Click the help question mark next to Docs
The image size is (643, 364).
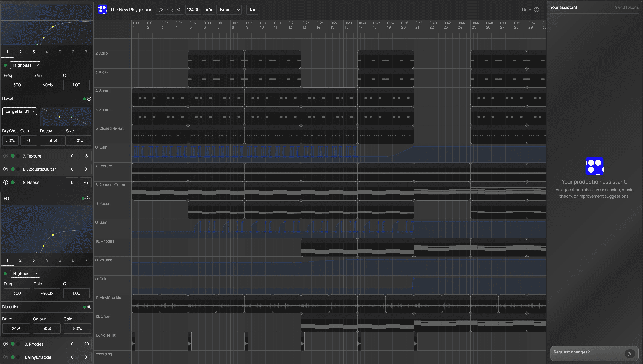click(536, 10)
